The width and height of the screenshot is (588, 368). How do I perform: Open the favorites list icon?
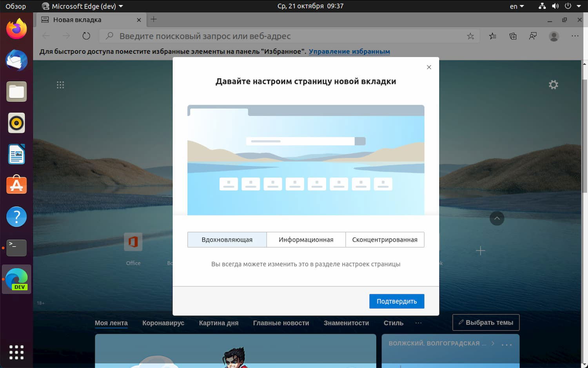(x=492, y=36)
